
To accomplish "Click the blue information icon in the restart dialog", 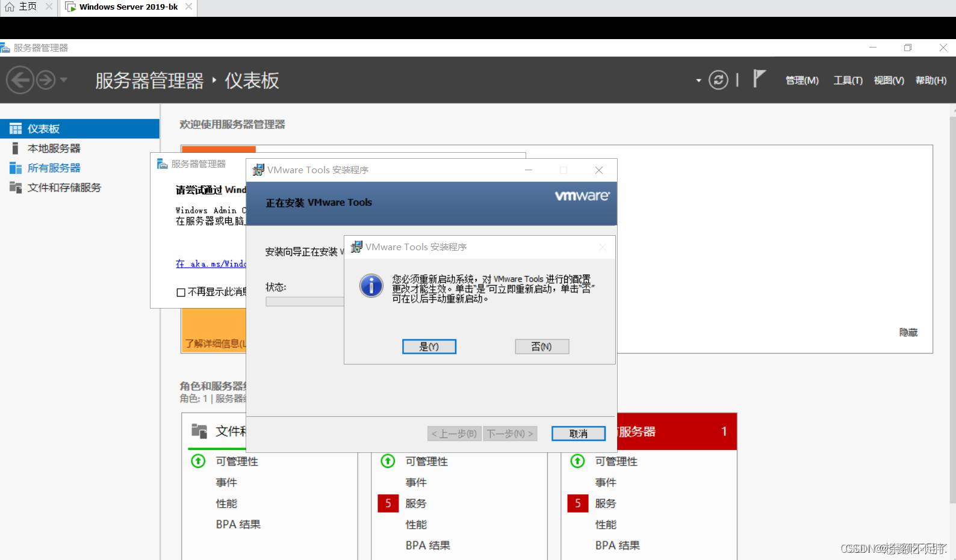I will coord(371,286).
